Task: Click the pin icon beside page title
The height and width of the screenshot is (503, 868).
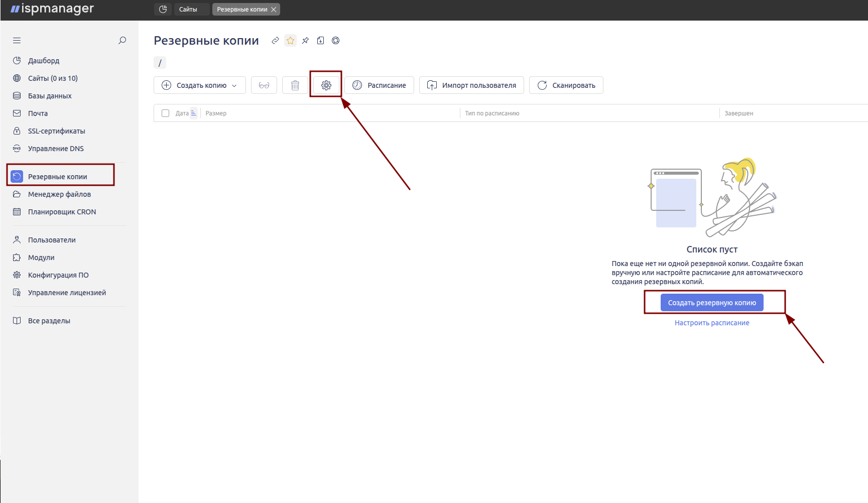Action: tap(305, 41)
